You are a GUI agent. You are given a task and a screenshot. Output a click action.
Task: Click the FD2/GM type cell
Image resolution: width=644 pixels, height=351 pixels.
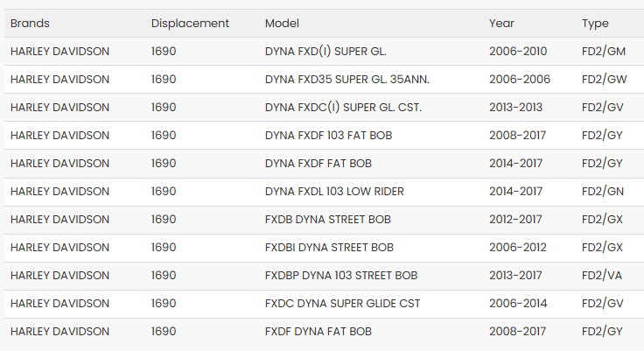tap(603, 52)
